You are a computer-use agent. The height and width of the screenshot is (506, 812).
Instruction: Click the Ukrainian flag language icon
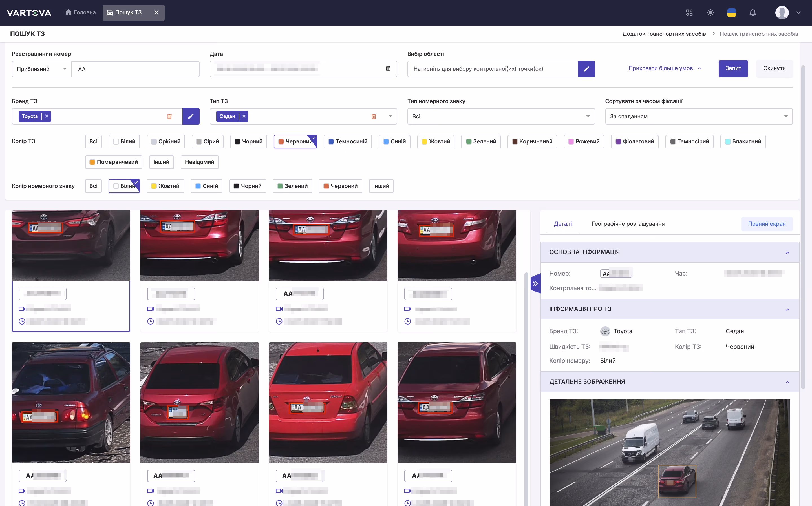(731, 13)
